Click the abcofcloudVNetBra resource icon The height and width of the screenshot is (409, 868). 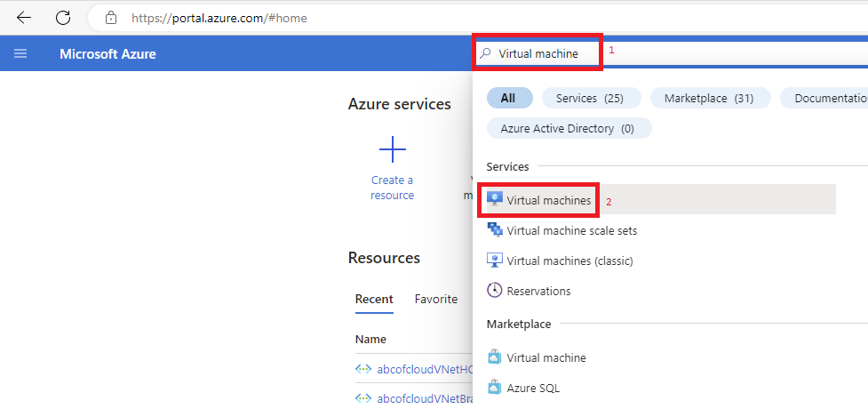[x=363, y=398]
